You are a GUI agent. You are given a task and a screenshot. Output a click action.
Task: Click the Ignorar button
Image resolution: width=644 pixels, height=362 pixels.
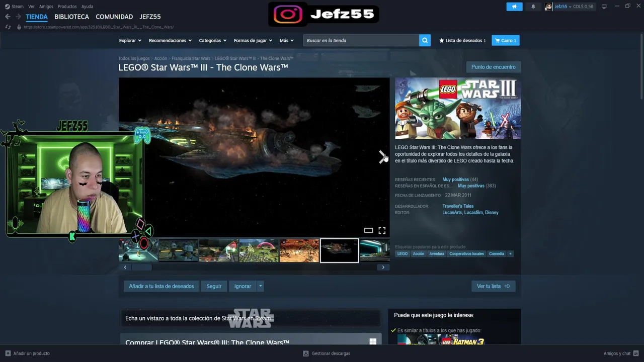click(x=243, y=286)
